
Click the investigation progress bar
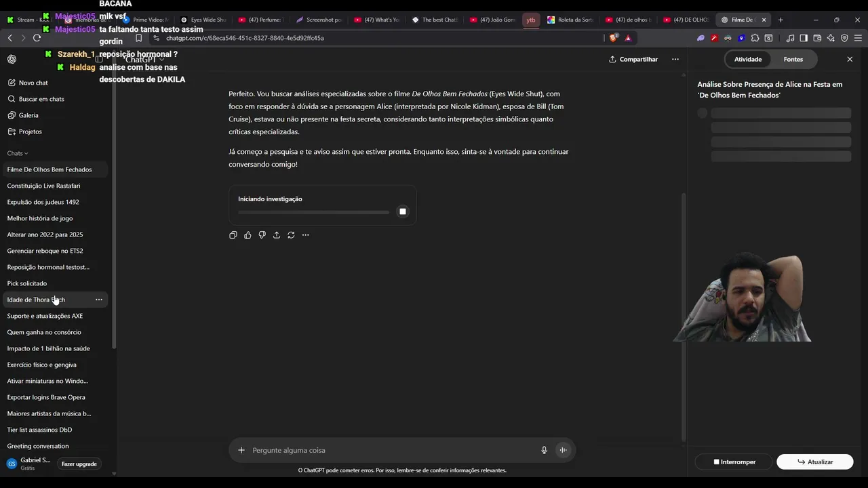(313, 212)
